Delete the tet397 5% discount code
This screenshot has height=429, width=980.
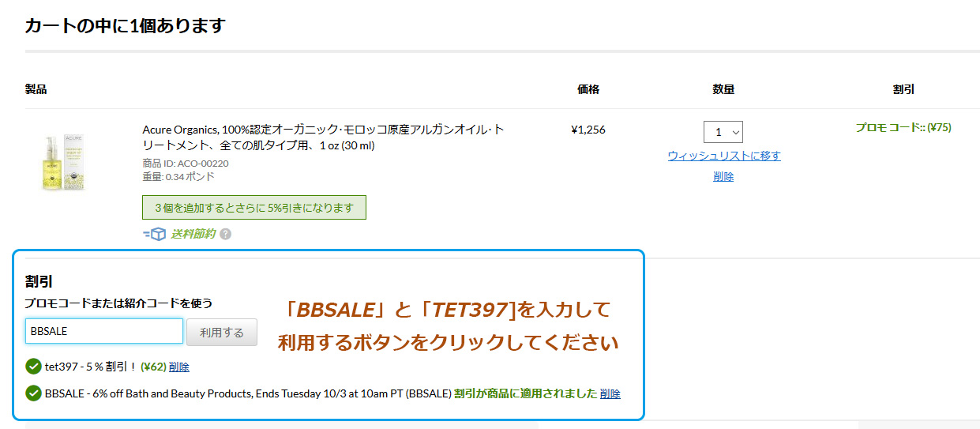tap(179, 367)
